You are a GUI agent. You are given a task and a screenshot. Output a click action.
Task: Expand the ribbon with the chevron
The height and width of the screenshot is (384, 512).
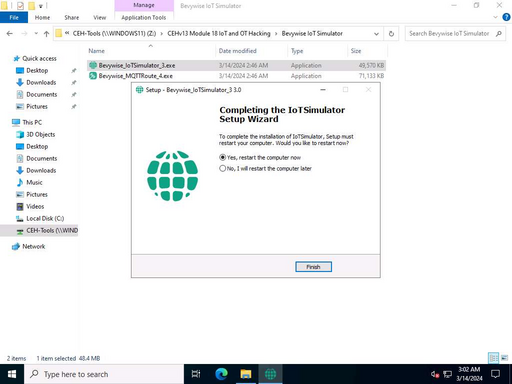pos(495,17)
